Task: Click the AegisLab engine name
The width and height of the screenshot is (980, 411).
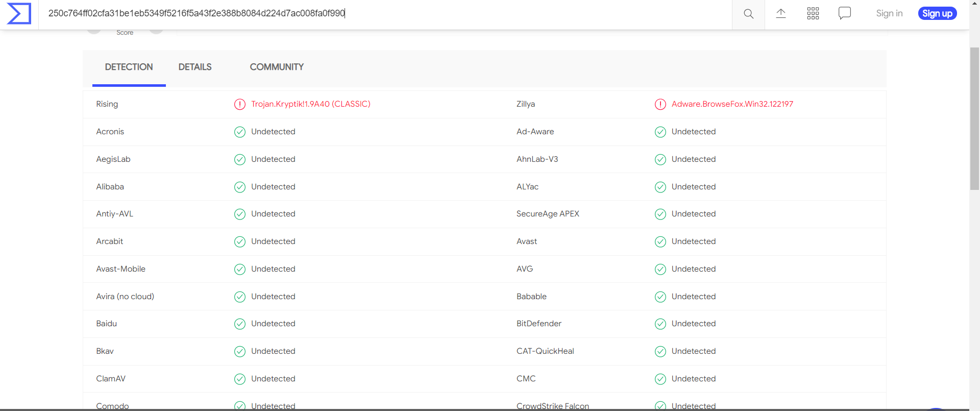Action: tap(113, 159)
